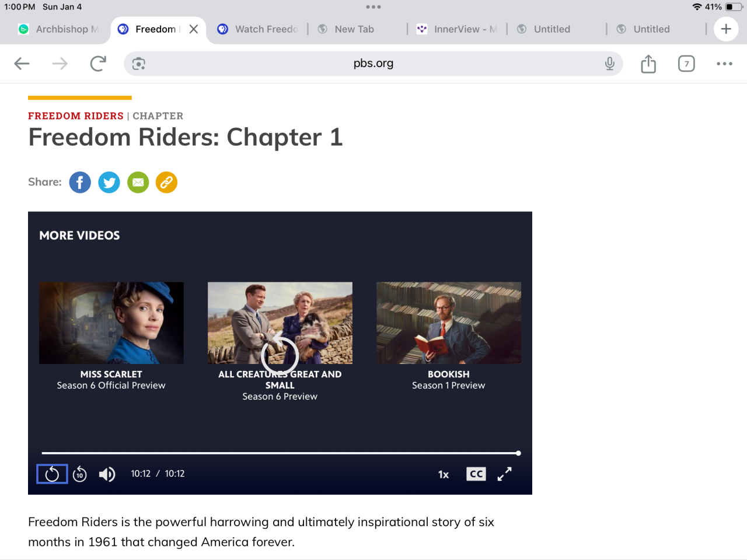Click the CHAPTER category label

(x=158, y=116)
